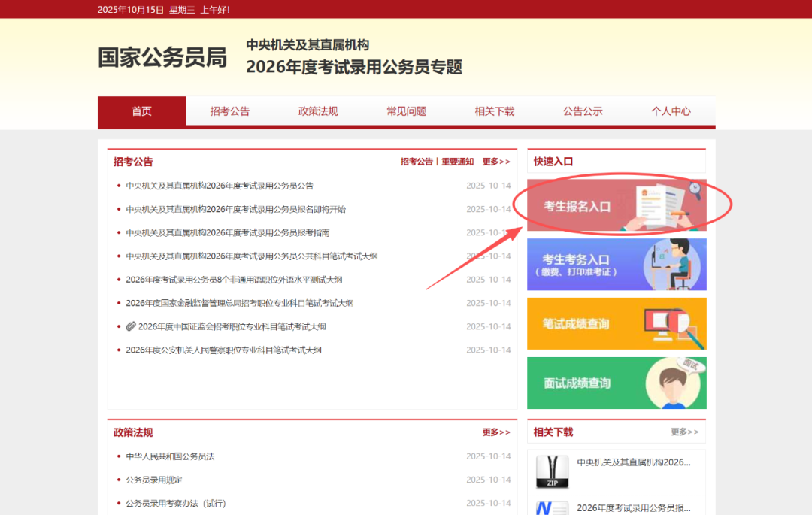812x515 pixels.
Task: Expand 更多>> in the 招考公告 section
Action: point(496,162)
